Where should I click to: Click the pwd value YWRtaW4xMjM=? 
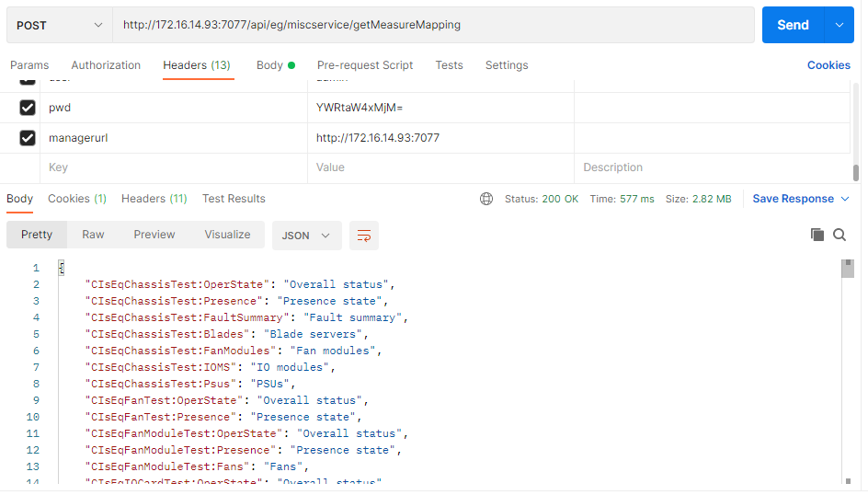360,108
